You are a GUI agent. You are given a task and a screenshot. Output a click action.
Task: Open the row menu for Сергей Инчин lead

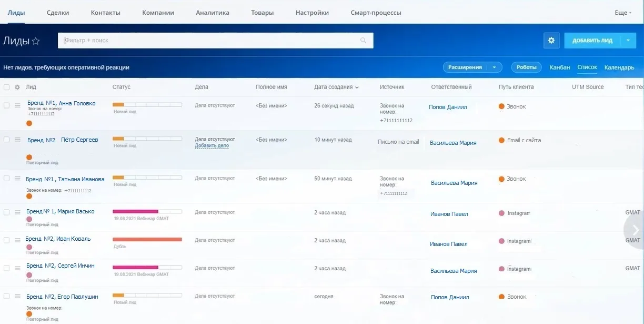click(x=17, y=268)
